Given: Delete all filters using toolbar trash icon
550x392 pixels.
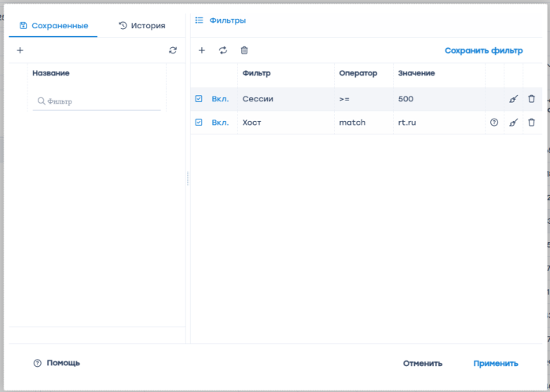Looking at the screenshot, I should click(244, 50).
